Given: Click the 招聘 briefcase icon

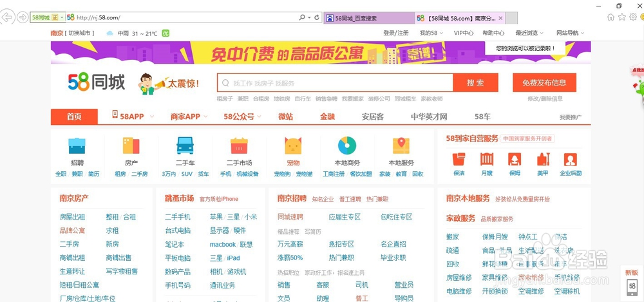Looking at the screenshot, I should tap(77, 146).
